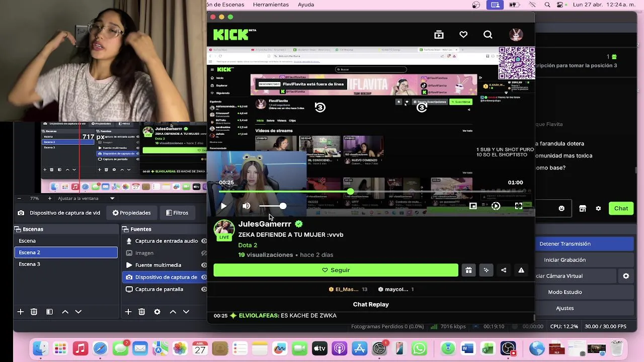Open the preview zoom Ajustar a la ventana dropdown
Screen dimensions: 644x362
(86, 198)
